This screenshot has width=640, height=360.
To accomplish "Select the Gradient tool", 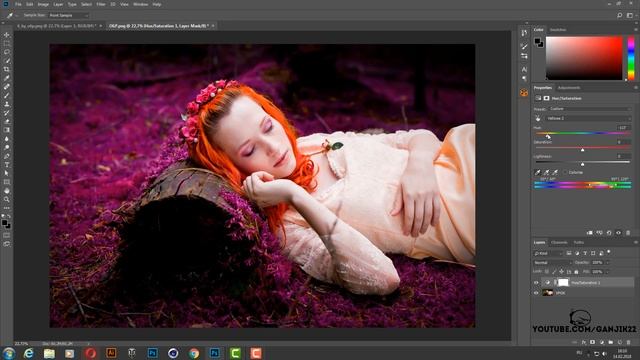I will [7, 130].
